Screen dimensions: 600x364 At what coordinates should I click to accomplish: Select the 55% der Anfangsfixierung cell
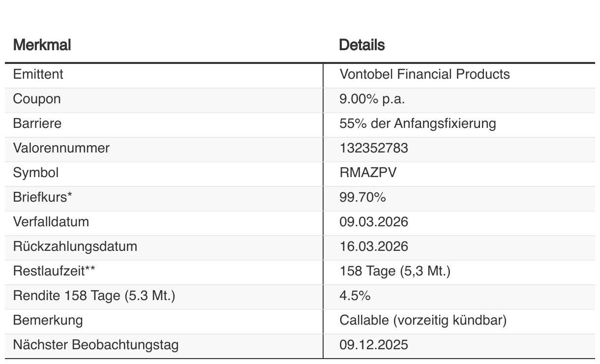coord(418,123)
